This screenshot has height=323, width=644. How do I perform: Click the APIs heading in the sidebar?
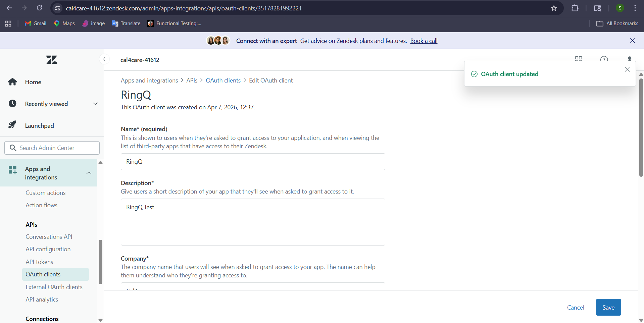[x=32, y=225]
